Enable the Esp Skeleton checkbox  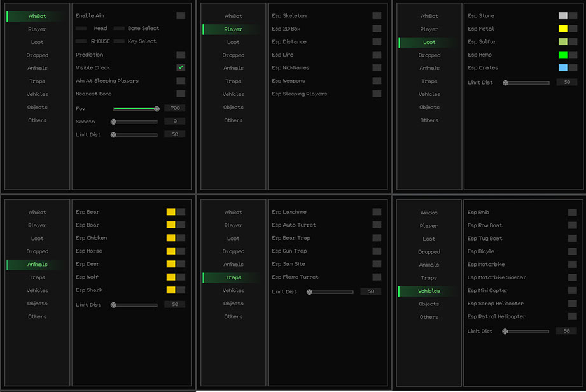point(377,15)
